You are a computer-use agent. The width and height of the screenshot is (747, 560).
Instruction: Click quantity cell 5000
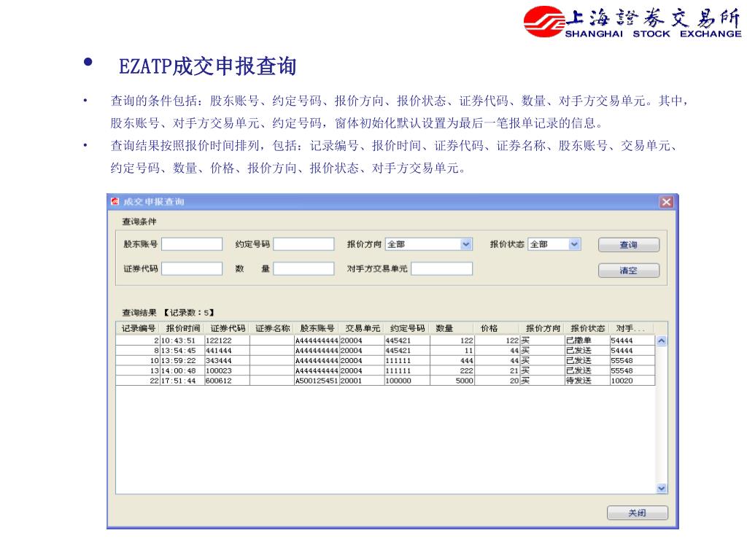point(452,381)
